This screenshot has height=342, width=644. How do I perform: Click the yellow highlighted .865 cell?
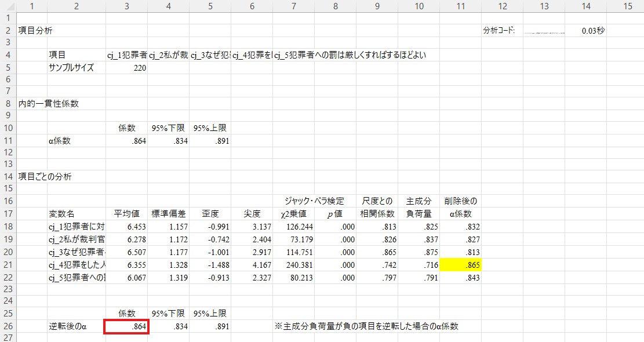(x=460, y=265)
